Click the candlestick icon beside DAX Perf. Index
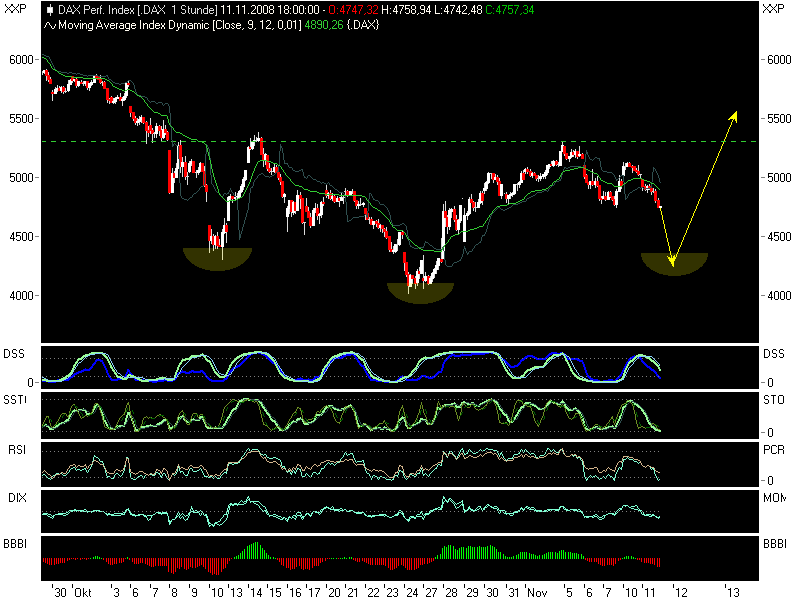This screenshot has width=800, height=600. click(x=49, y=10)
